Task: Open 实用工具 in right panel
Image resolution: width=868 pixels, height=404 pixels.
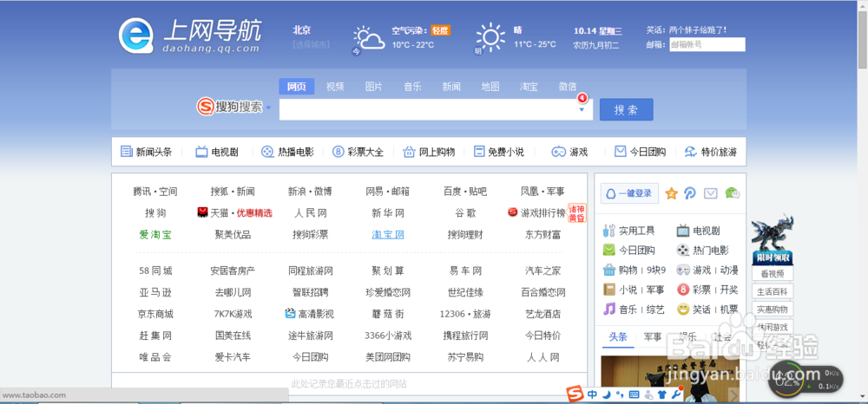Action: pyautogui.click(x=629, y=231)
